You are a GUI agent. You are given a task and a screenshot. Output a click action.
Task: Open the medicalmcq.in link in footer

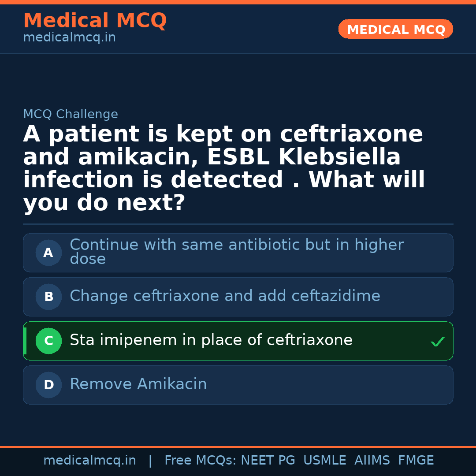(89, 461)
